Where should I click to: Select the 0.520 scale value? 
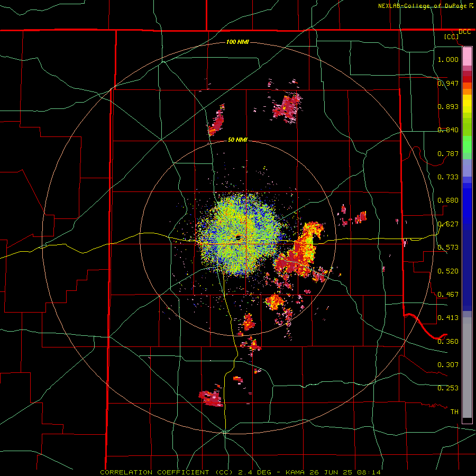click(448, 271)
